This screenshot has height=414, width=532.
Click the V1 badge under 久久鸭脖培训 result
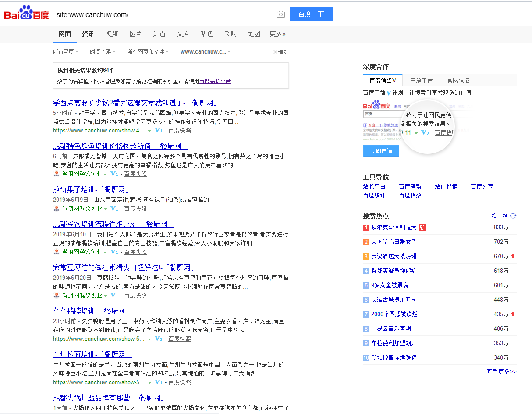(x=159, y=339)
